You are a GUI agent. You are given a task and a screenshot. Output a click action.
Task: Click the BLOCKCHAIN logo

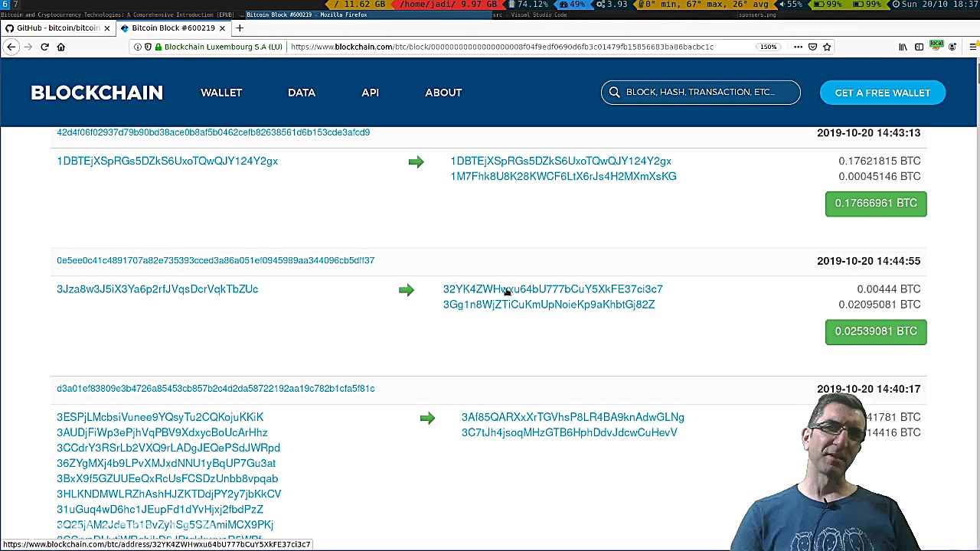click(96, 93)
